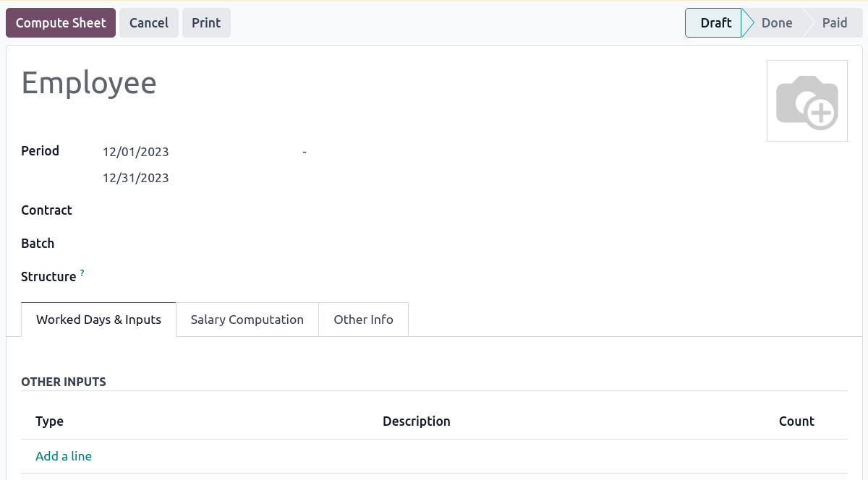Viewport: 868px width, 480px height.
Task: Add a line under Other Inputs
Action: [x=63, y=456]
